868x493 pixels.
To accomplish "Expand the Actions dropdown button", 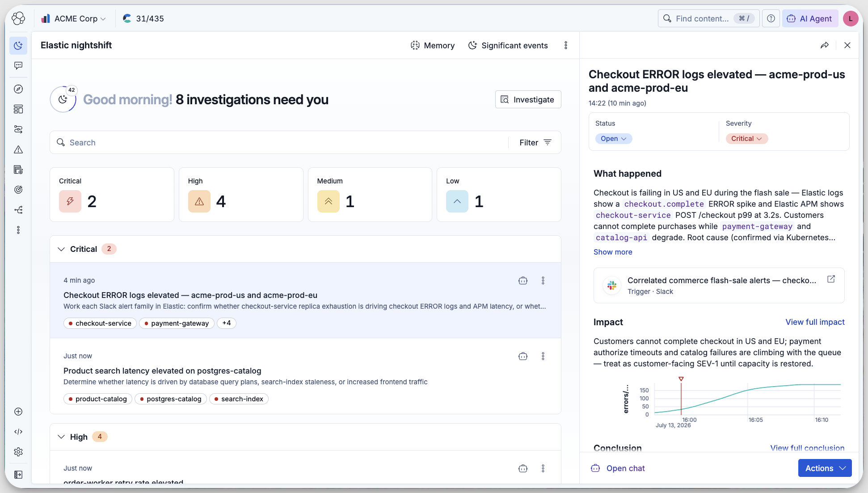I will pos(825,468).
